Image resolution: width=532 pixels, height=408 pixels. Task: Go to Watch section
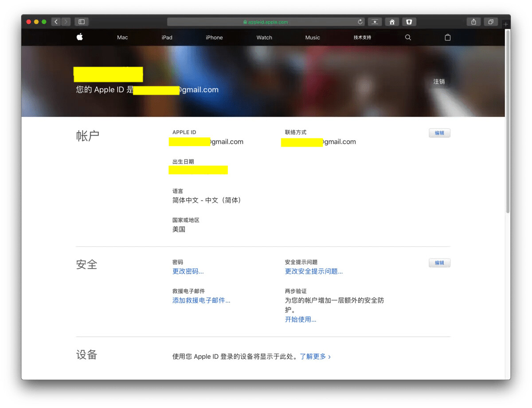pos(264,38)
